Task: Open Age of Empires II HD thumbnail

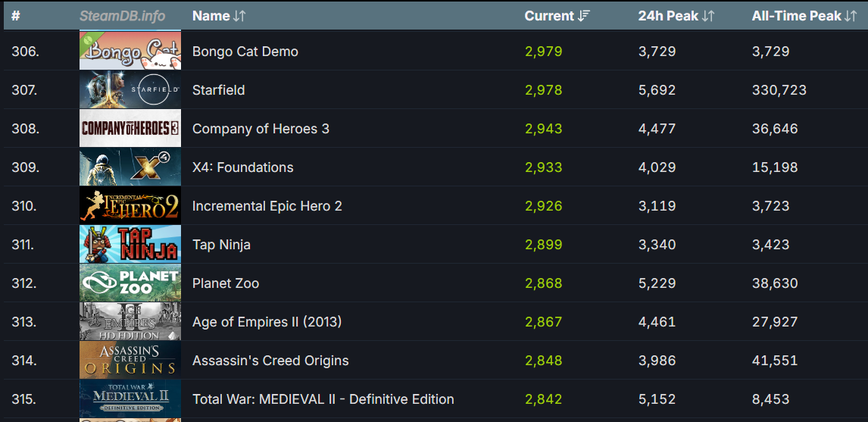Action: (130, 322)
